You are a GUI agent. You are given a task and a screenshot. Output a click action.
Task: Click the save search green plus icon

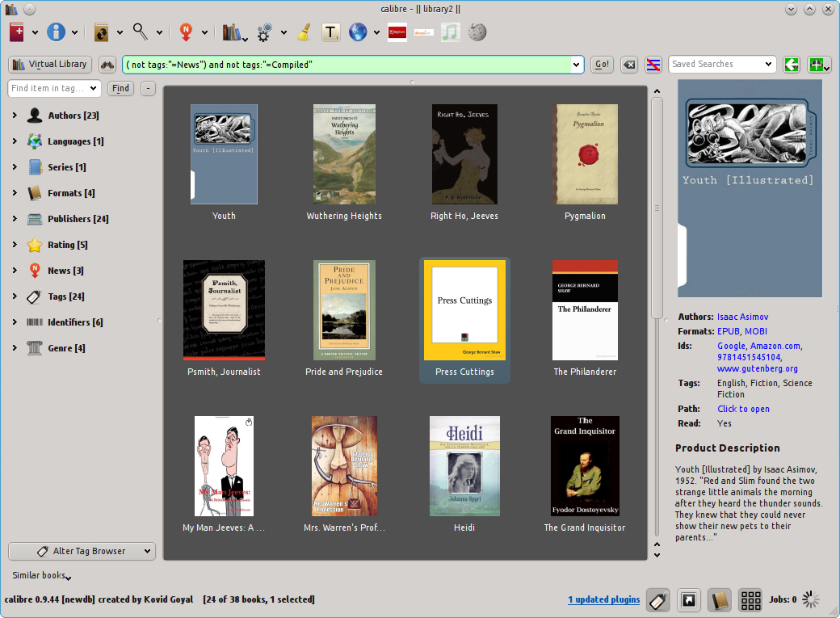click(x=818, y=65)
